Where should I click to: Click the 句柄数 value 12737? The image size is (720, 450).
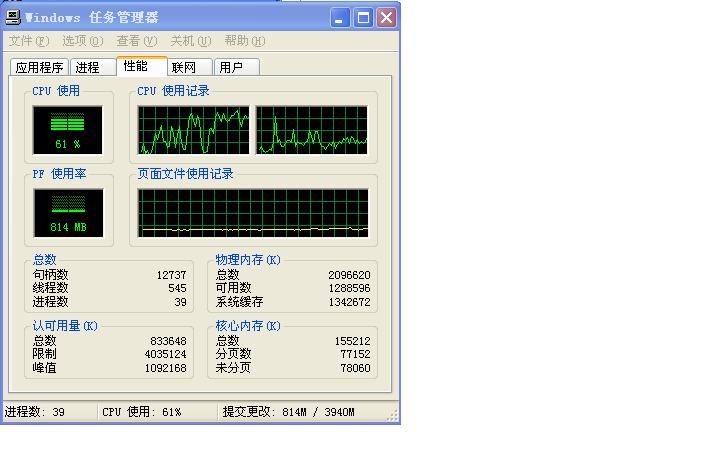pyautogui.click(x=171, y=275)
